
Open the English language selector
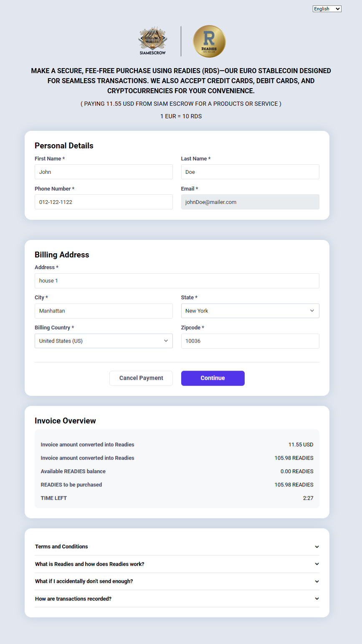click(327, 9)
